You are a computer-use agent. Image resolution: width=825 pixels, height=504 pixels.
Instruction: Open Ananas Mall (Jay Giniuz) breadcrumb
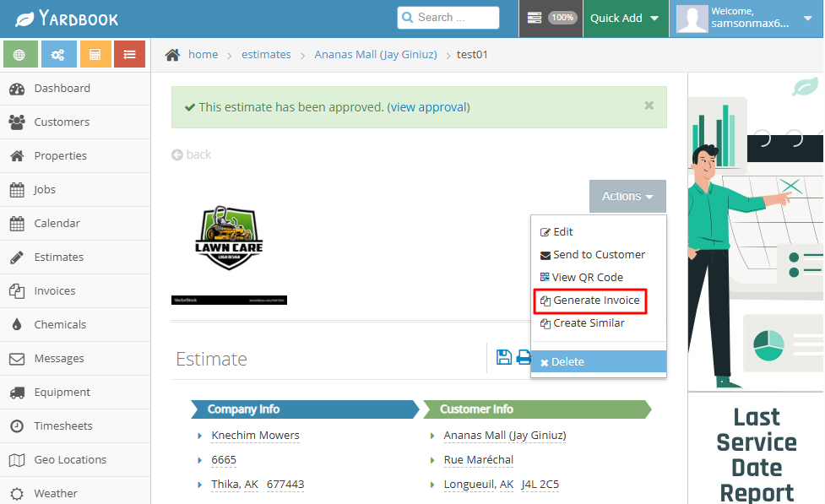(x=376, y=54)
